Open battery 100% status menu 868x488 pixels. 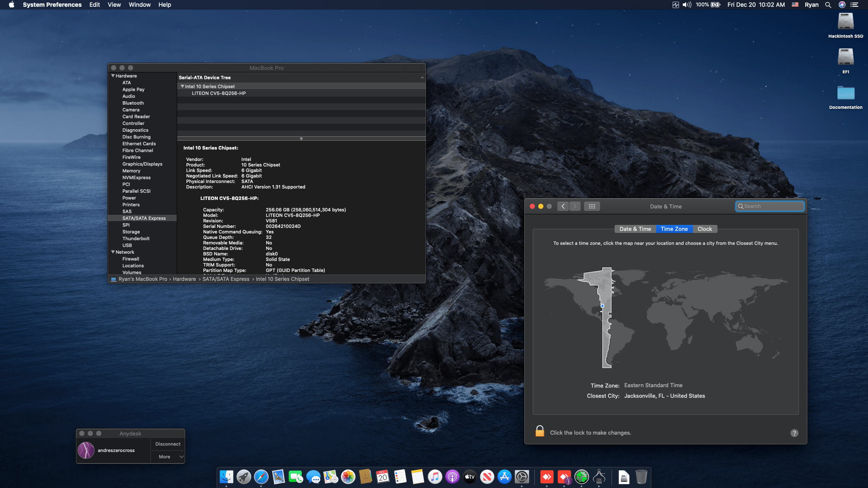tap(708, 5)
